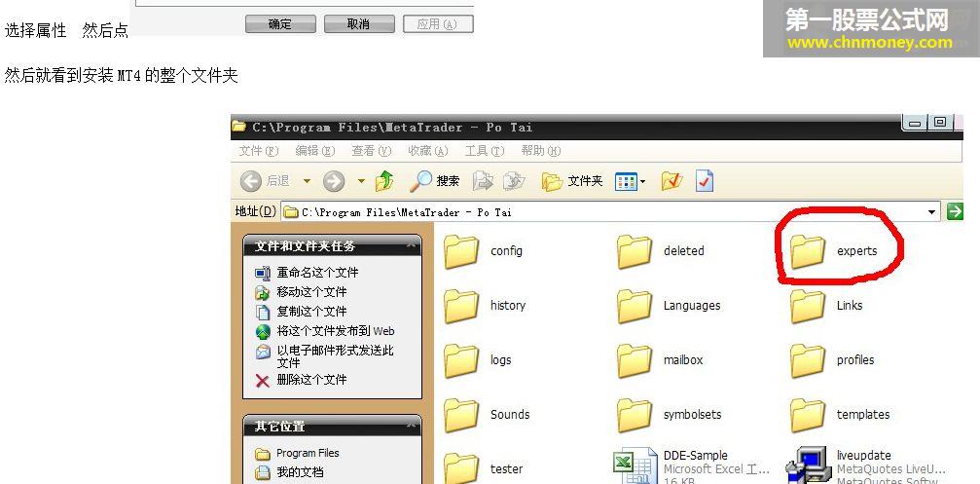Click the Copy To toolbar icon
Viewport: 980px width, 484px height.
click(x=514, y=181)
